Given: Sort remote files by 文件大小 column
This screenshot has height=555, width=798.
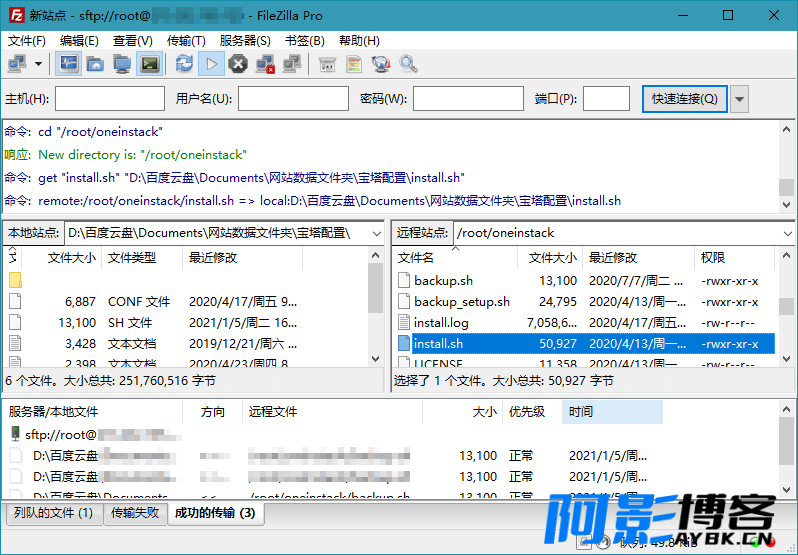Looking at the screenshot, I should pos(551,257).
